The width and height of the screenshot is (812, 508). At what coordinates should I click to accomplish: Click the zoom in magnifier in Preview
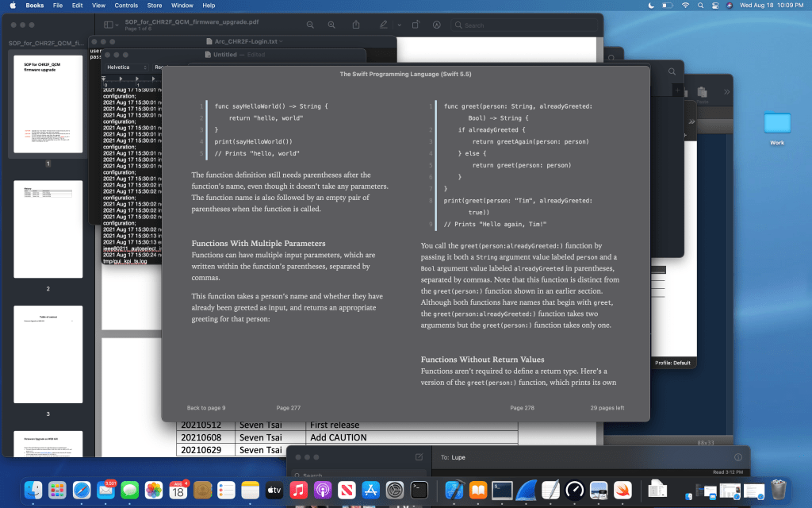[331, 25]
